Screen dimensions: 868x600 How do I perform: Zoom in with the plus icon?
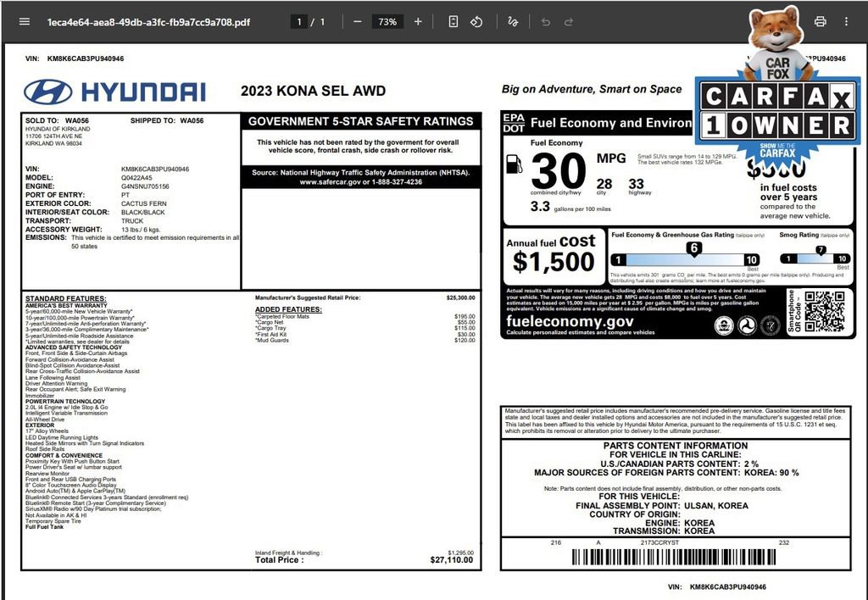[x=418, y=21]
